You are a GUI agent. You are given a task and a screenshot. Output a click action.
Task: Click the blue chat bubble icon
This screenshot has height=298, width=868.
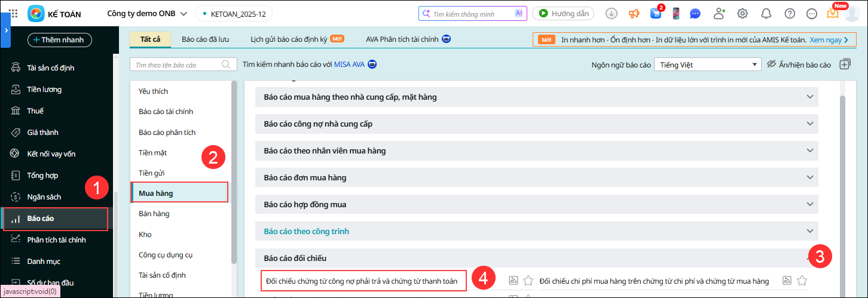695,13
